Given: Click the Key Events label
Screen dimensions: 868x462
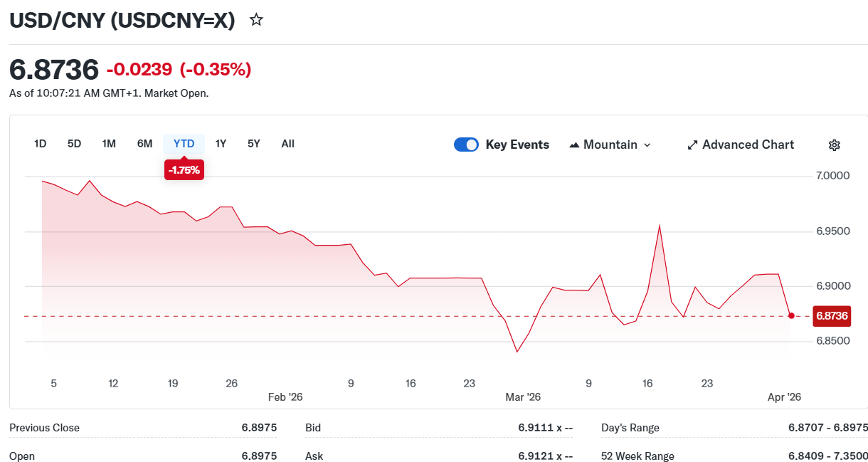Looking at the screenshot, I should [517, 145].
